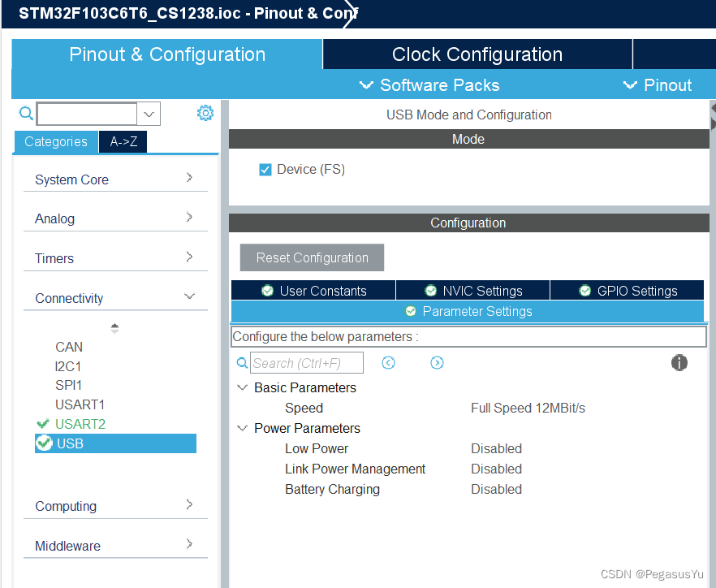The height and width of the screenshot is (588, 716).
Task: Click the 'Full Speed 12MBit/s' value
Action: click(x=528, y=408)
